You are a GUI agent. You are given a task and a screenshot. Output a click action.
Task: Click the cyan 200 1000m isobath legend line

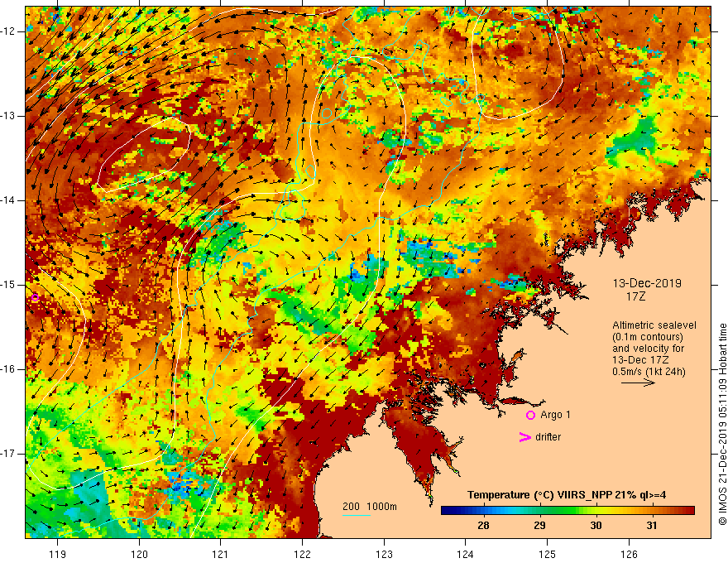click(x=356, y=515)
